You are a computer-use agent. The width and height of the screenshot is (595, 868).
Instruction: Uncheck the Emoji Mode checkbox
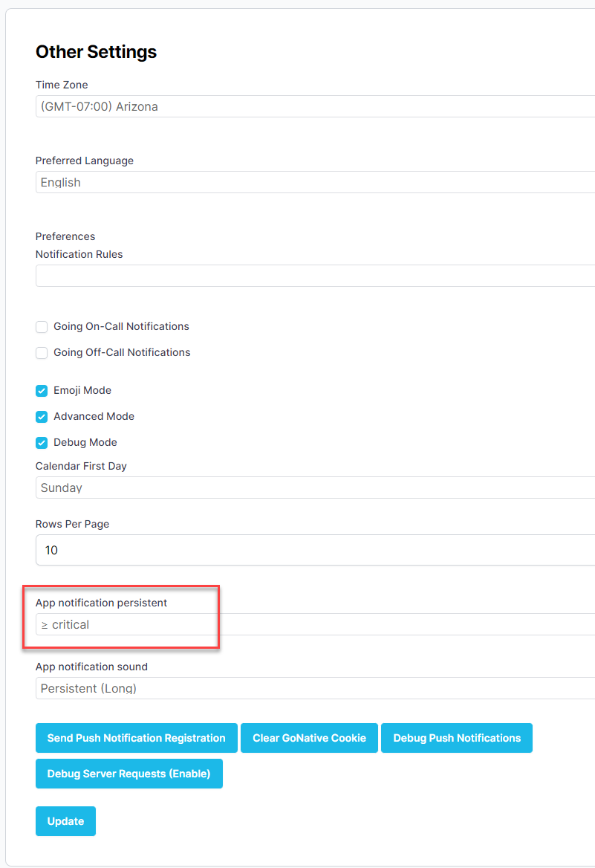click(42, 391)
